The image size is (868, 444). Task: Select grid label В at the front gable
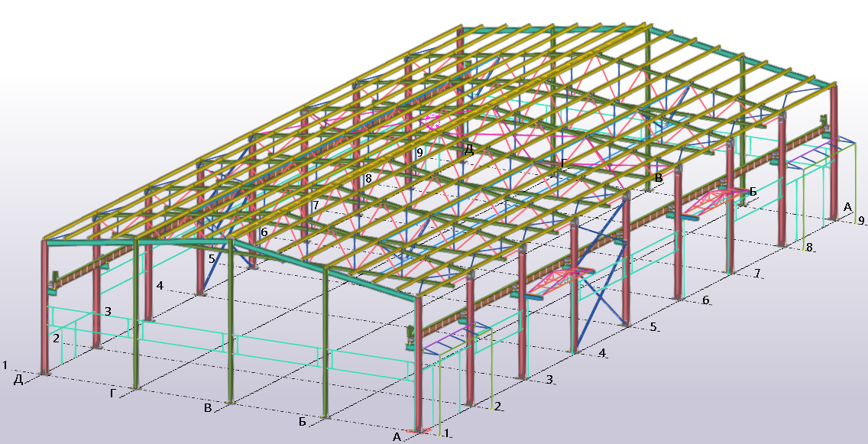[x=208, y=409]
